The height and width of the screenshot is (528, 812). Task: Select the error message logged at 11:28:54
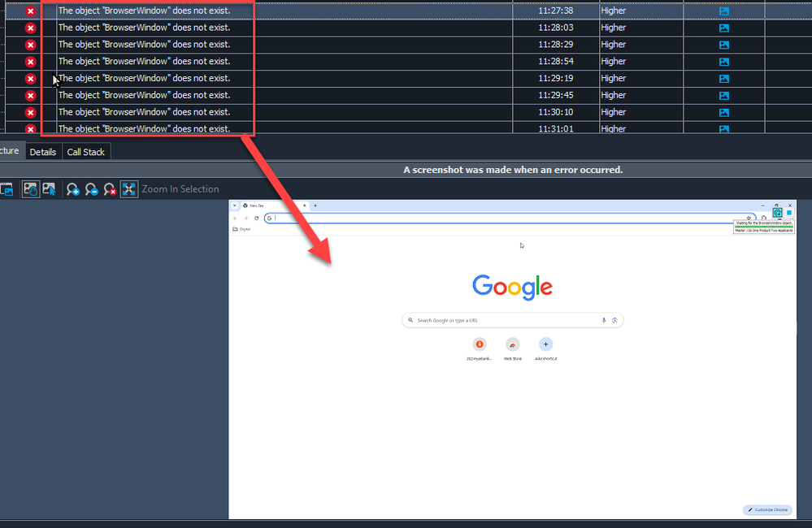144,61
